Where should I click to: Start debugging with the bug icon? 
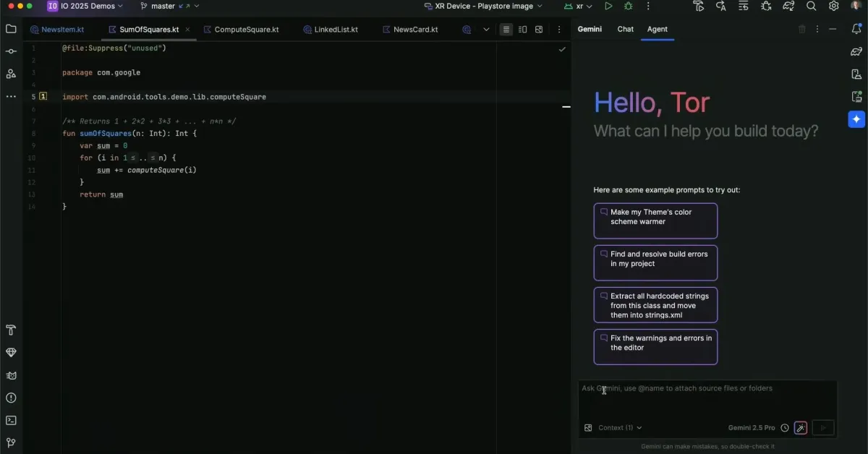pos(628,6)
